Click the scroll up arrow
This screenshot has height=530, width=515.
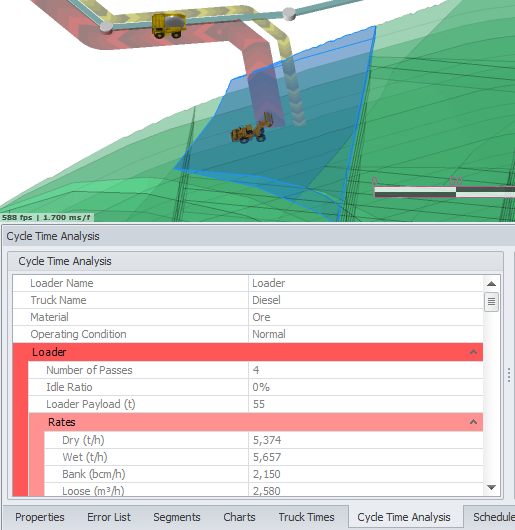coord(491,284)
